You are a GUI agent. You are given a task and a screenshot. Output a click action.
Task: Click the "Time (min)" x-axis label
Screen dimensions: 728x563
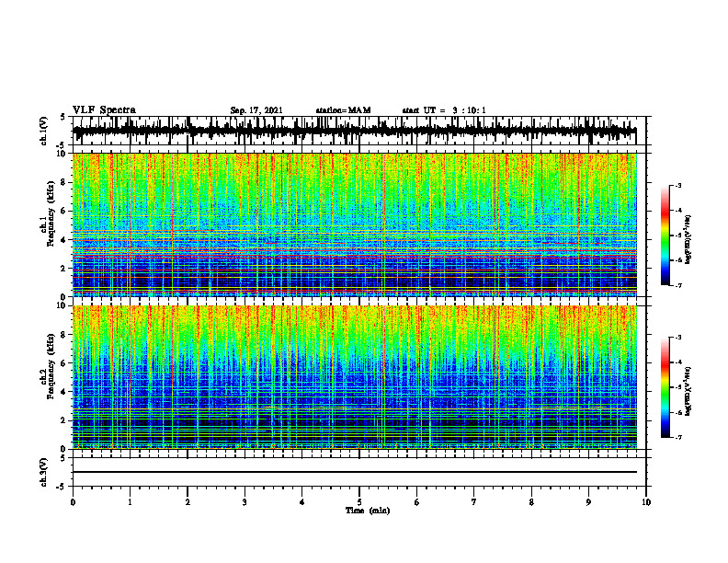pos(368,511)
